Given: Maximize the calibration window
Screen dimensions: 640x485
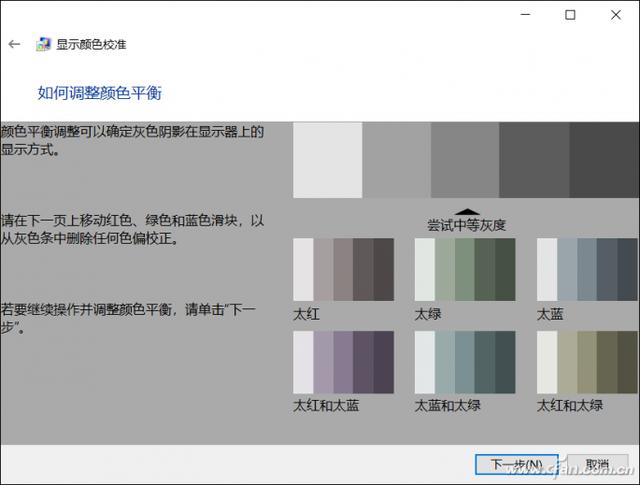Looking at the screenshot, I should click(570, 15).
